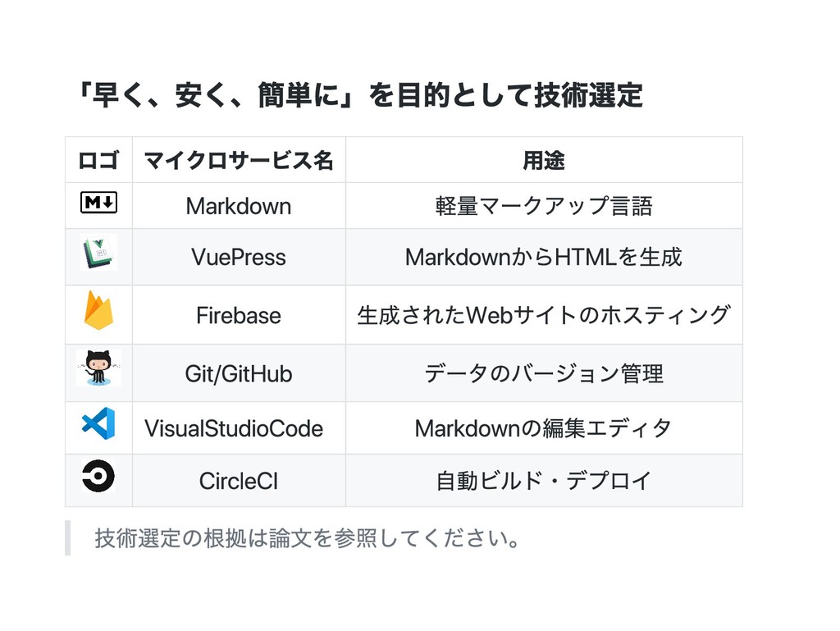Click the CircleCI logo icon
Screen dimensions: 840x631
(98, 476)
